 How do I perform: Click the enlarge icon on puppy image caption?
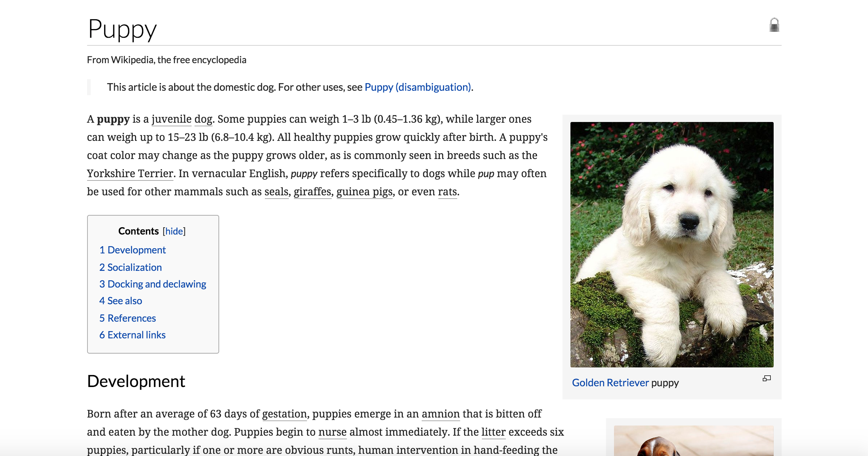point(767,379)
